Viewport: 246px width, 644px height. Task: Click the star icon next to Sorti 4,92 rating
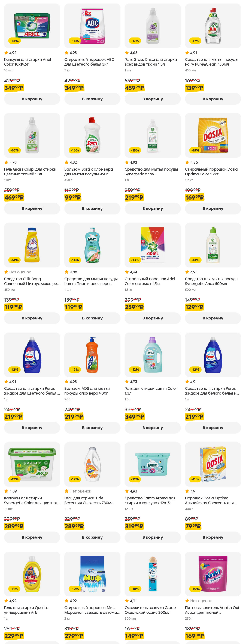(67, 162)
